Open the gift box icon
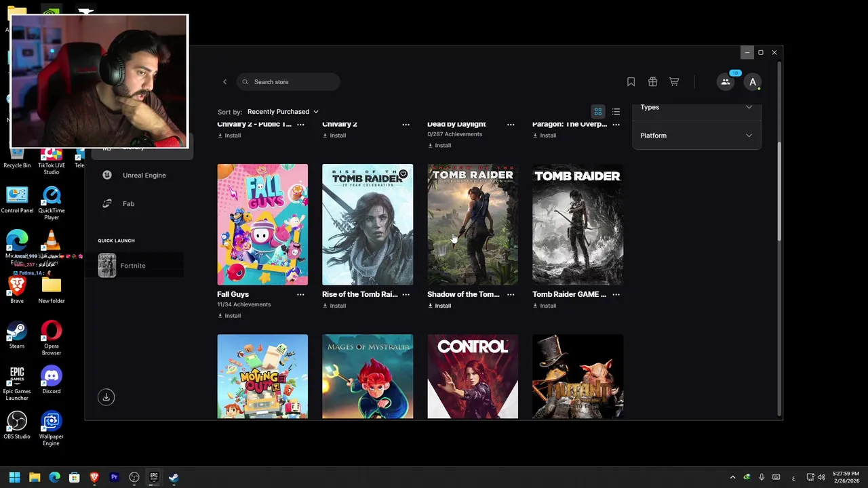Viewport: 868px width, 488px height. [652, 82]
